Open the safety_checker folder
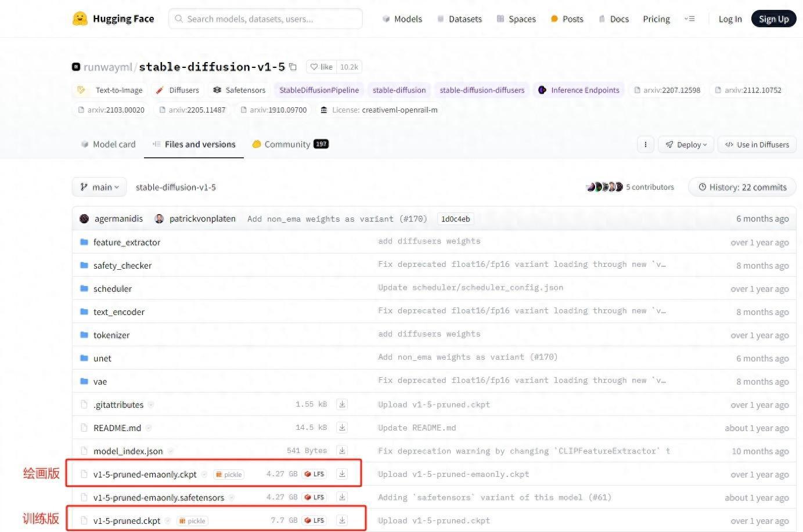The height and width of the screenshot is (532, 803). [x=123, y=265]
